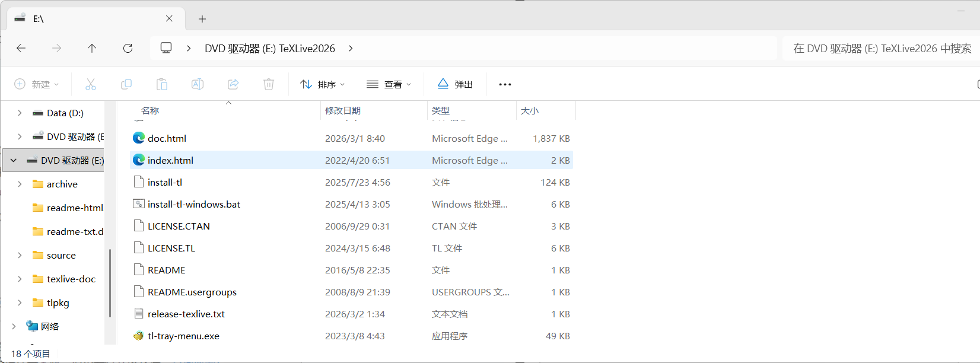The height and width of the screenshot is (363, 980).
Task: Select the tlpkg folder in sidebar
Action: click(x=58, y=302)
